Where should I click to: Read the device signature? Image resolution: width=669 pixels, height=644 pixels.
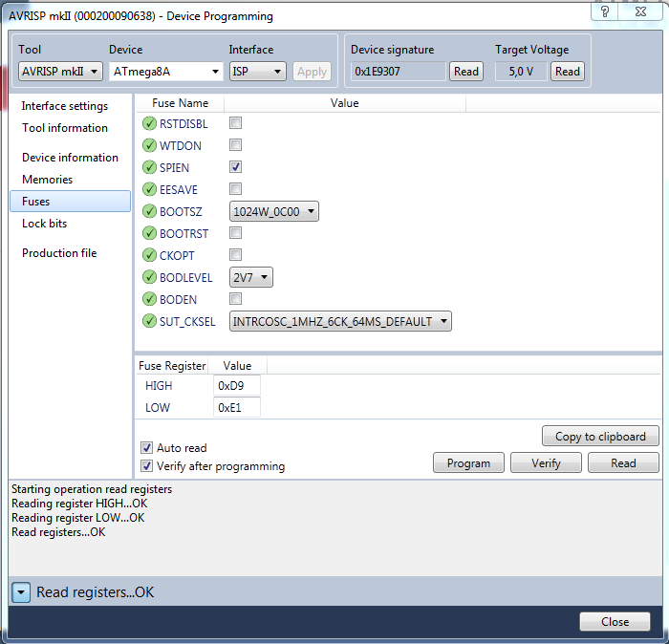[466, 72]
